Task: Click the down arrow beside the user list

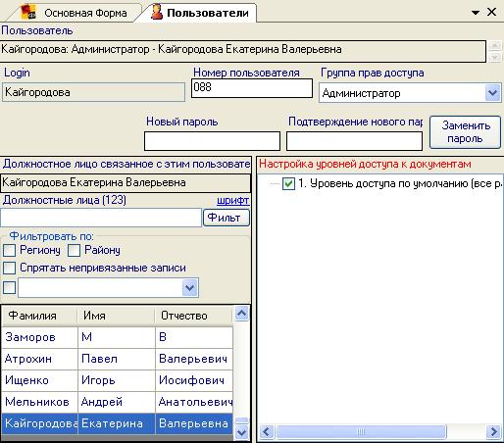Action: pyautogui.click(x=495, y=57)
